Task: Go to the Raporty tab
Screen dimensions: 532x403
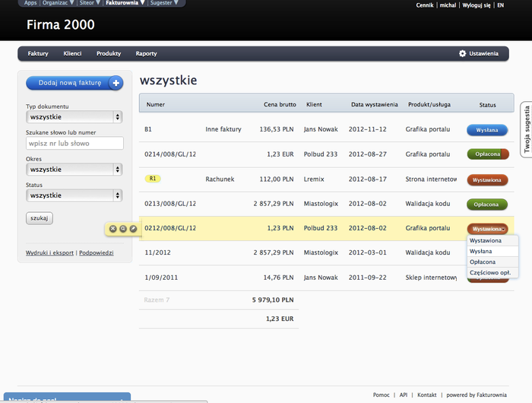Action: (x=146, y=54)
